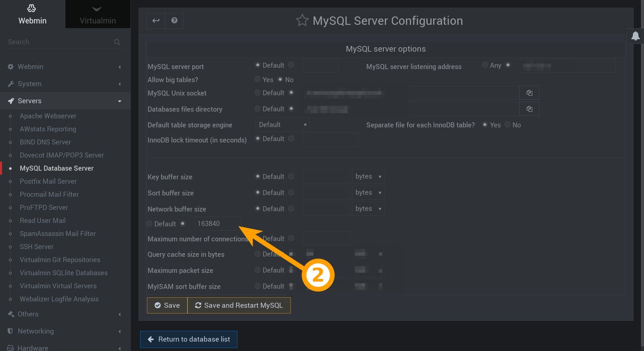Open BIND DNS Server module
644x351 pixels.
click(45, 142)
